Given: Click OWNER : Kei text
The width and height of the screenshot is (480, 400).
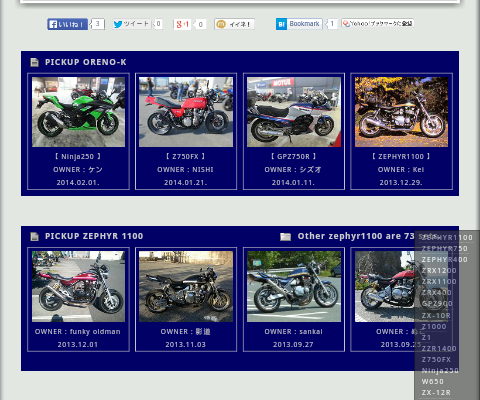Looking at the screenshot, I should coord(401,169).
